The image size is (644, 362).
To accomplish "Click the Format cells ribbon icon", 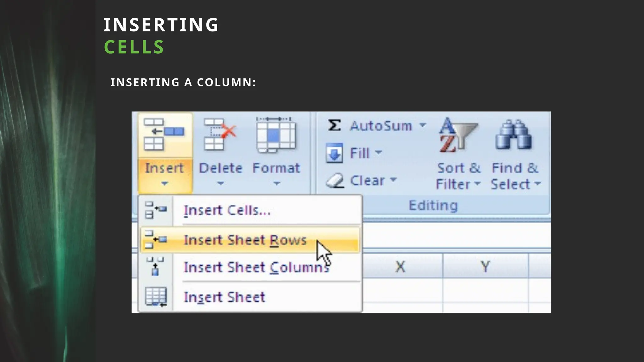I will [x=276, y=134].
